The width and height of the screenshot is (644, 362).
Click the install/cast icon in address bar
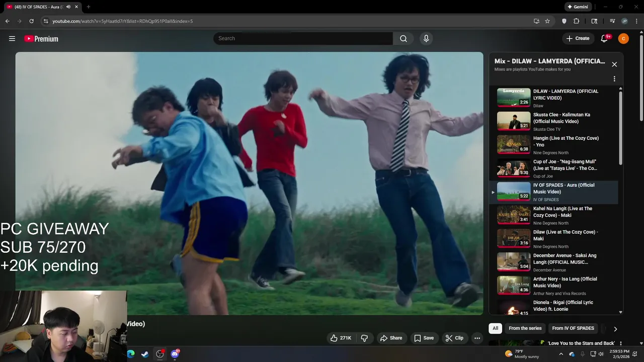(x=536, y=21)
